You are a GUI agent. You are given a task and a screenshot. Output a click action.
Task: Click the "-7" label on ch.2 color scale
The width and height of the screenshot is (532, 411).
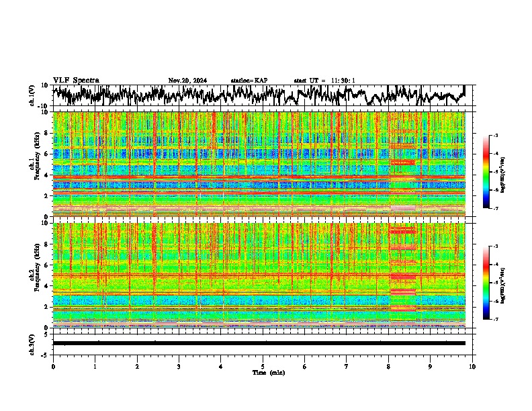[x=496, y=319]
